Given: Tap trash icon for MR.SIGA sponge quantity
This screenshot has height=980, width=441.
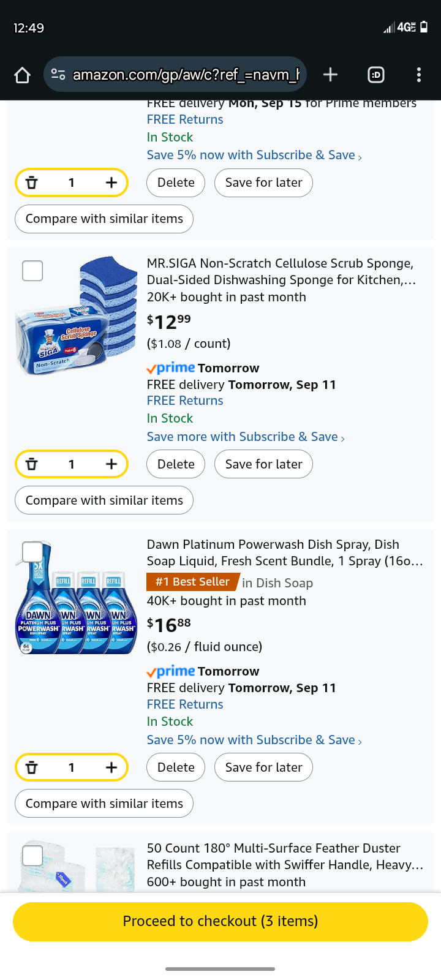Looking at the screenshot, I should pos(32,464).
